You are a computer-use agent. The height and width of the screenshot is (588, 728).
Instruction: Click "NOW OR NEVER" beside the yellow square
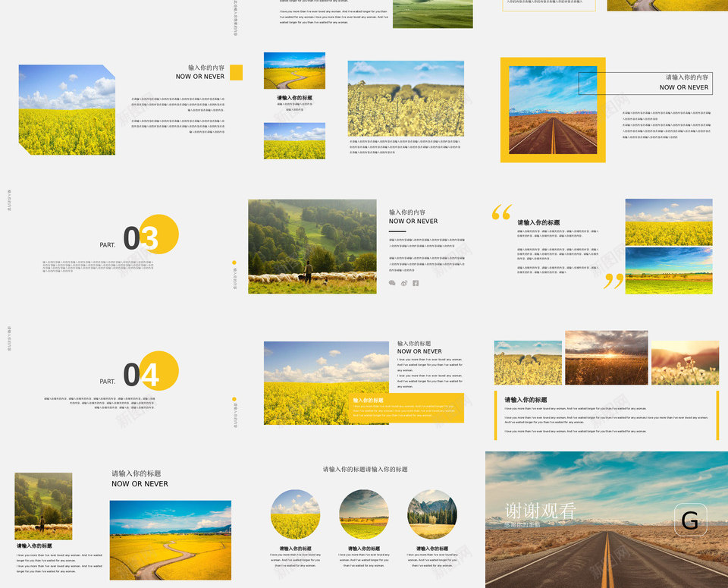(x=200, y=77)
